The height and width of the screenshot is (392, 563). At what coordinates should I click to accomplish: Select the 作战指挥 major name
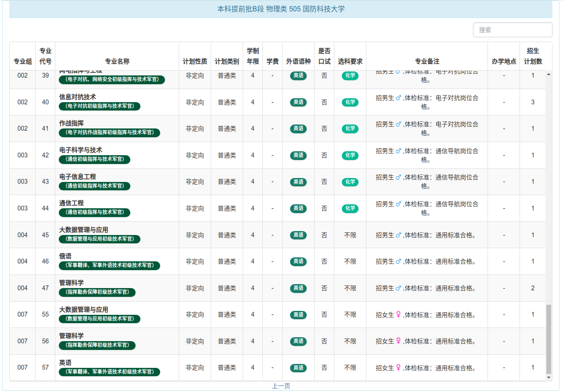(x=72, y=123)
